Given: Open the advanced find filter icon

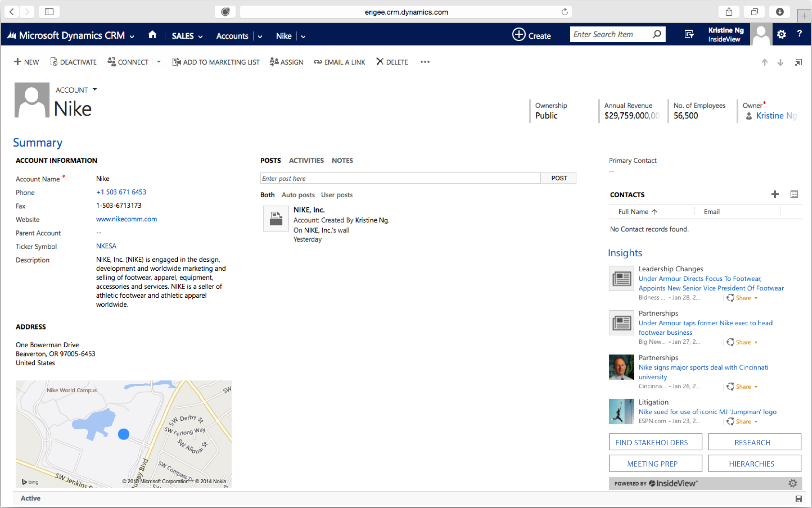Looking at the screenshot, I should 689,35.
